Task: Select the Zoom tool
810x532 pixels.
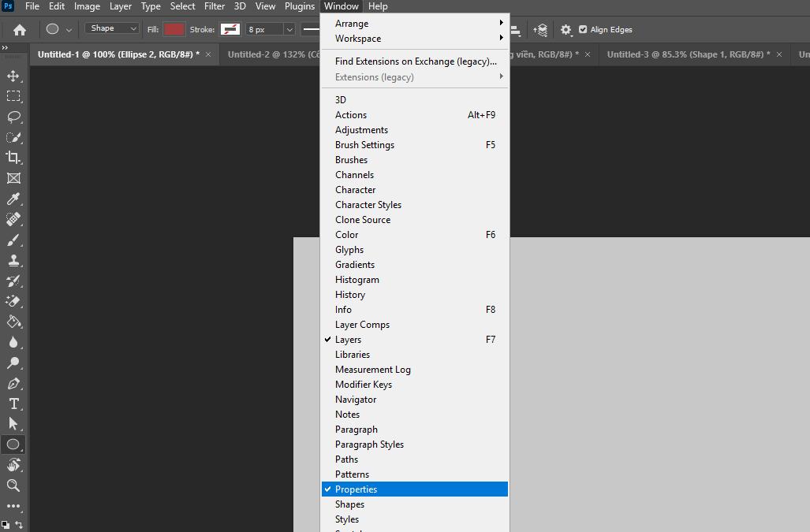Action: pos(13,485)
